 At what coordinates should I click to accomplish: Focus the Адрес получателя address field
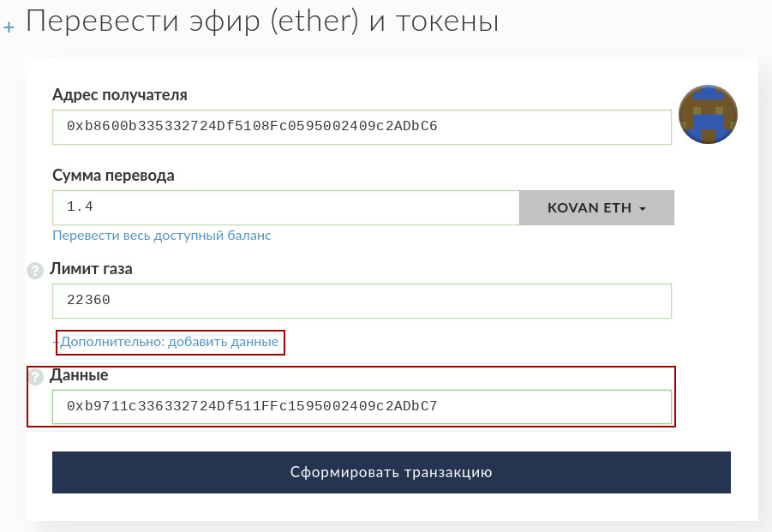tap(361, 127)
